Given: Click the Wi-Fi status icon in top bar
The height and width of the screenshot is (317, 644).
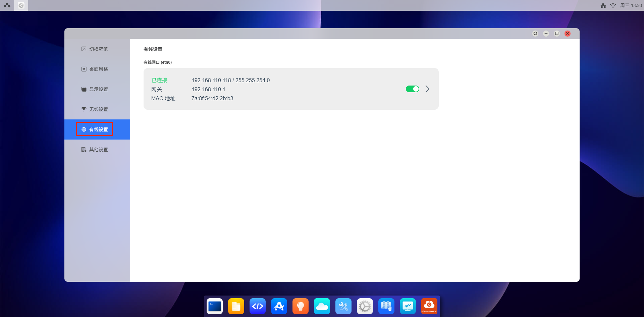Looking at the screenshot, I should [x=613, y=6].
